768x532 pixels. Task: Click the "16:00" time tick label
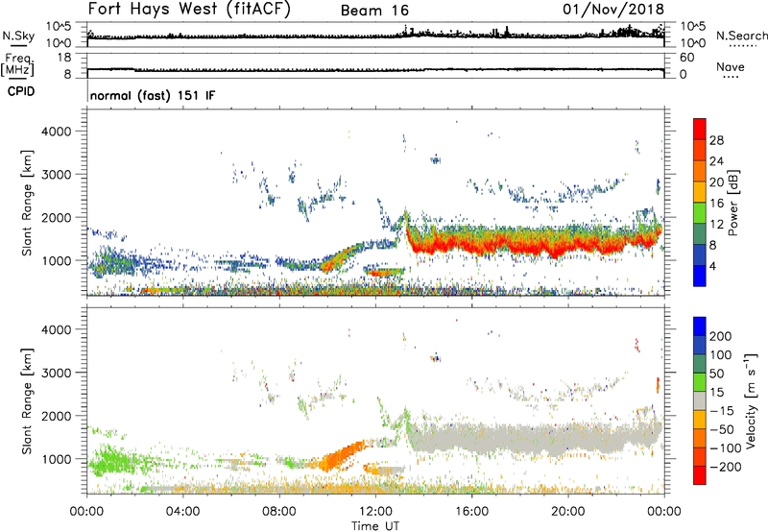[471, 512]
